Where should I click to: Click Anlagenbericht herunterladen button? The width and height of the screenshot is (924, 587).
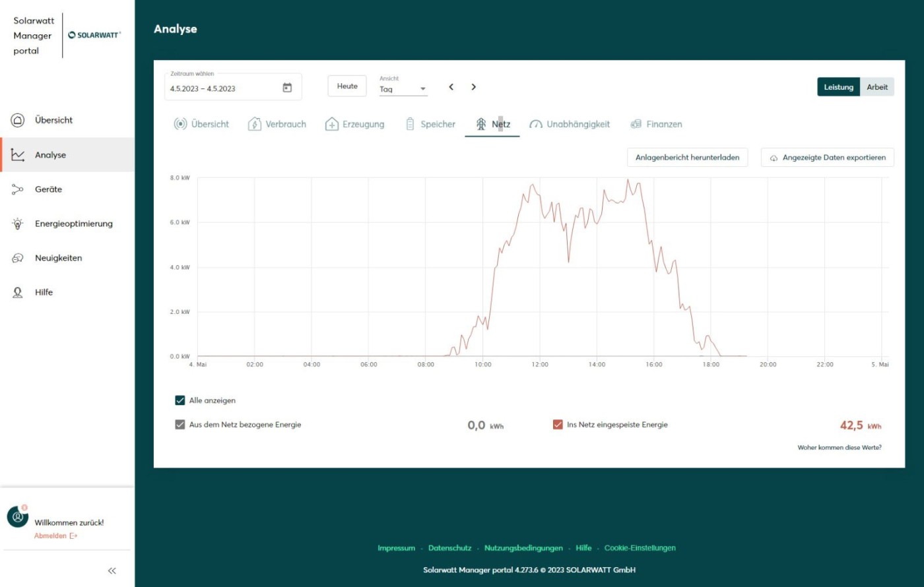click(x=687, y=158)
